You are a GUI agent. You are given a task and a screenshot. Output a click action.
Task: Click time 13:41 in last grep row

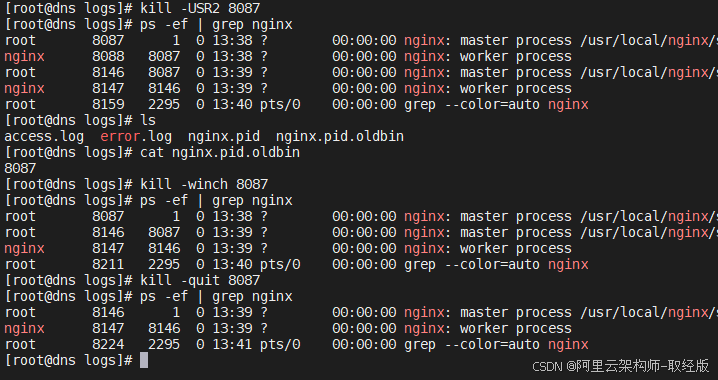click(232, 344)
